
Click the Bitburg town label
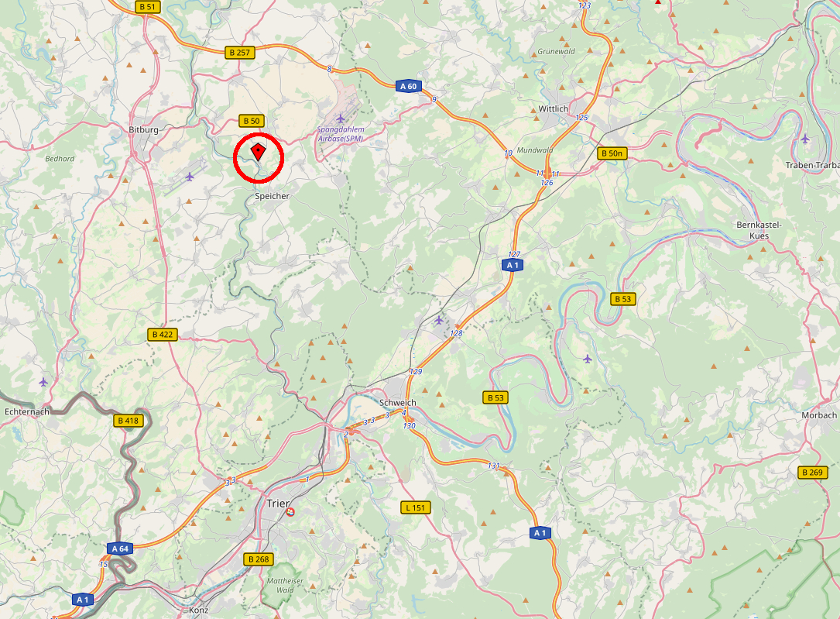tap(143, 129)
